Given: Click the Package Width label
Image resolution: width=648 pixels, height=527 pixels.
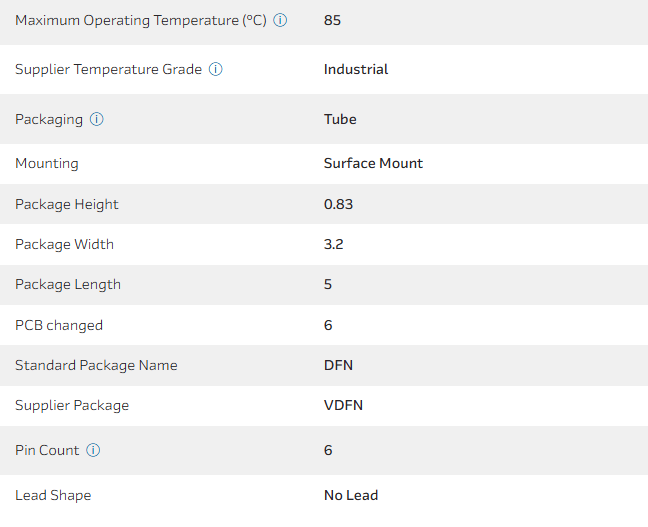Looking at the screenshot, I should tap(65, 244).
